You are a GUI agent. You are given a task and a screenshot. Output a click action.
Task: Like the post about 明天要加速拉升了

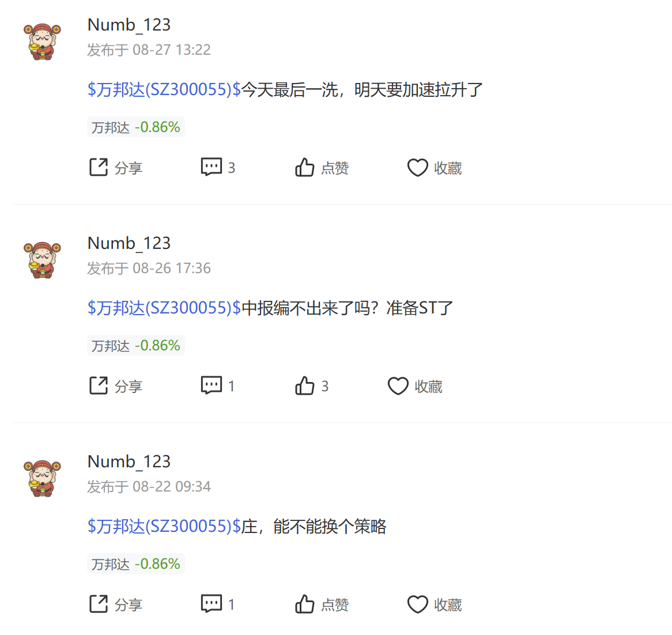pos(322,168)
